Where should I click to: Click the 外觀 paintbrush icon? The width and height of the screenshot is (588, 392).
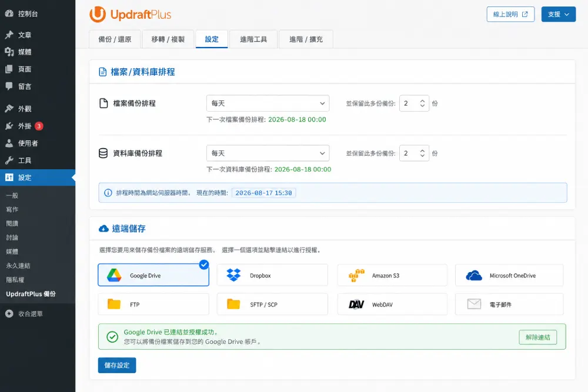[9, 109]
